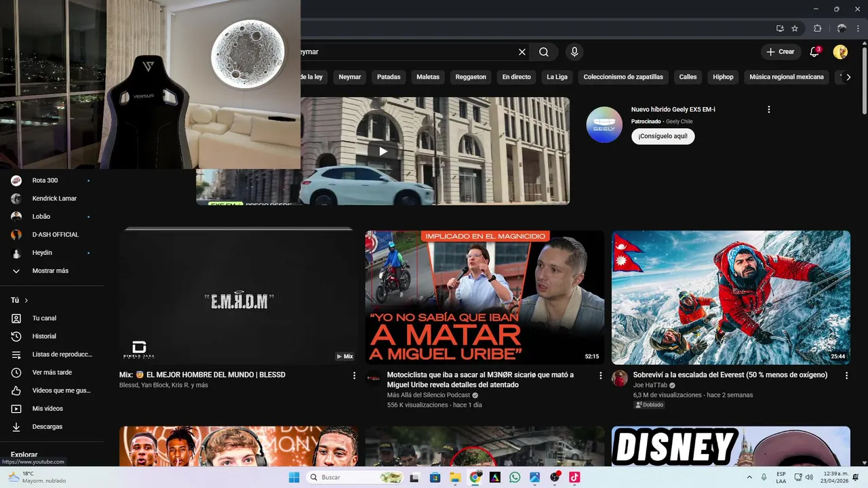Click the install app icon in address bar
The width and height of the screenshot is (868, 488).
(780, 28)
